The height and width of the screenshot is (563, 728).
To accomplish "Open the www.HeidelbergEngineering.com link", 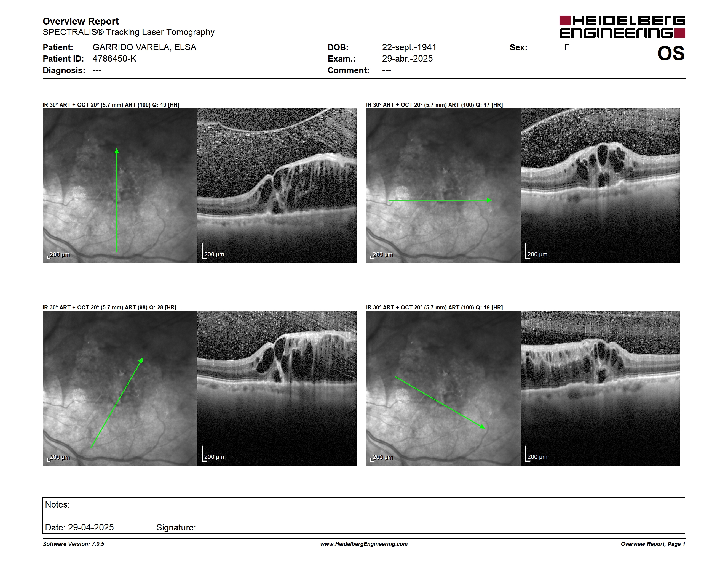I will [364, 544].
